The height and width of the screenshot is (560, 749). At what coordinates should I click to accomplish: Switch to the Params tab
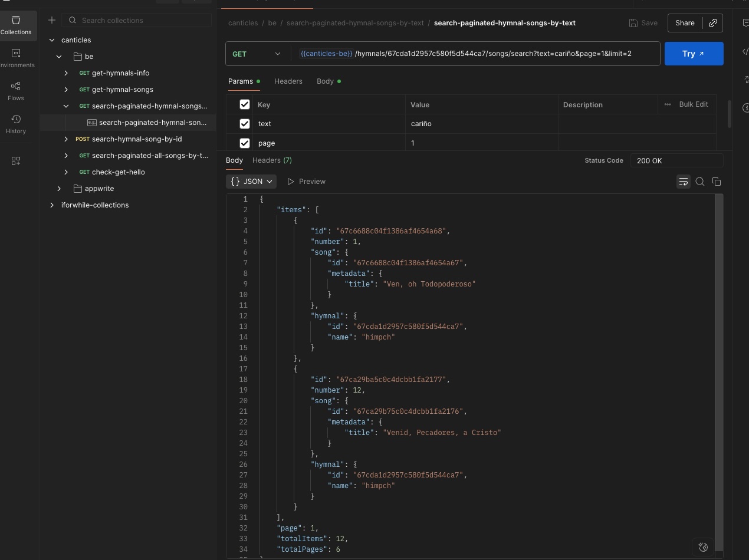coord(244,81)
